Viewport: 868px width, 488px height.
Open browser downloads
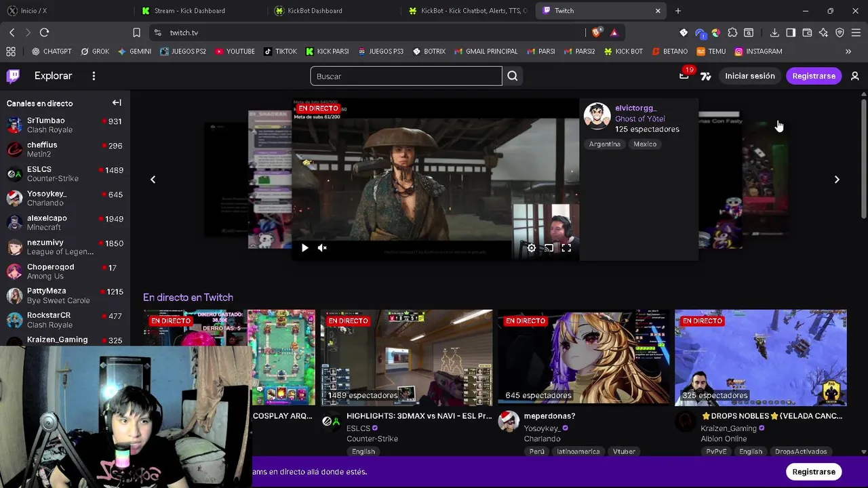click(x=774, y=33)
